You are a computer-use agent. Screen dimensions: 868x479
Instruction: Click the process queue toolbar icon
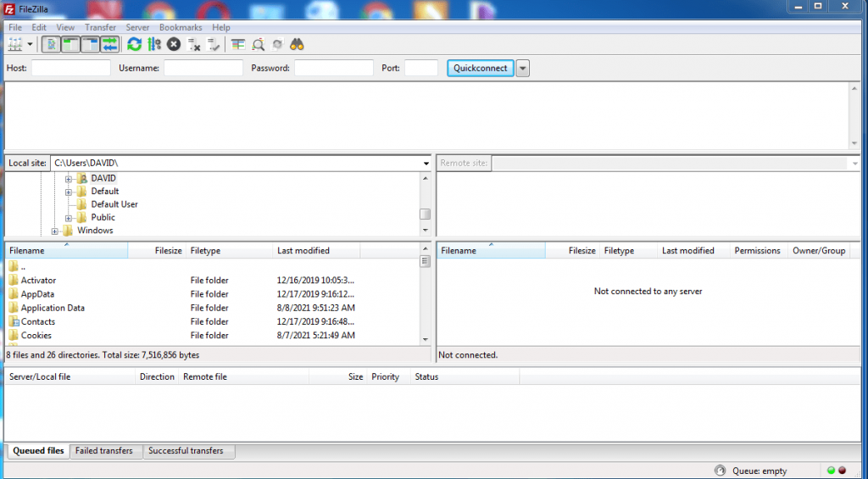click(153, 44)
